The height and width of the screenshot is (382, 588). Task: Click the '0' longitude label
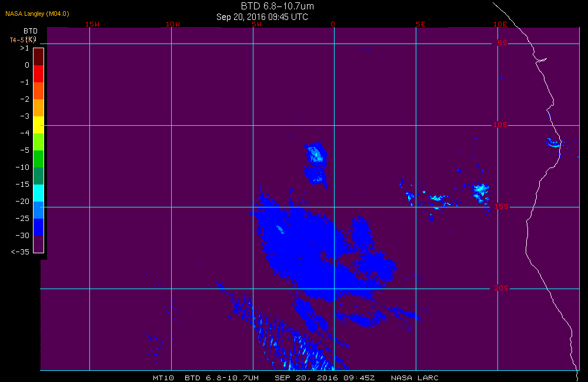pos(333,24)
